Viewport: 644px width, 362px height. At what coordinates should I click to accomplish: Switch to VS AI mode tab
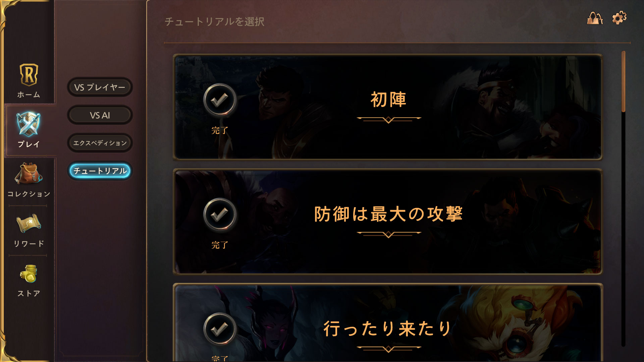[x=100, y=115]
